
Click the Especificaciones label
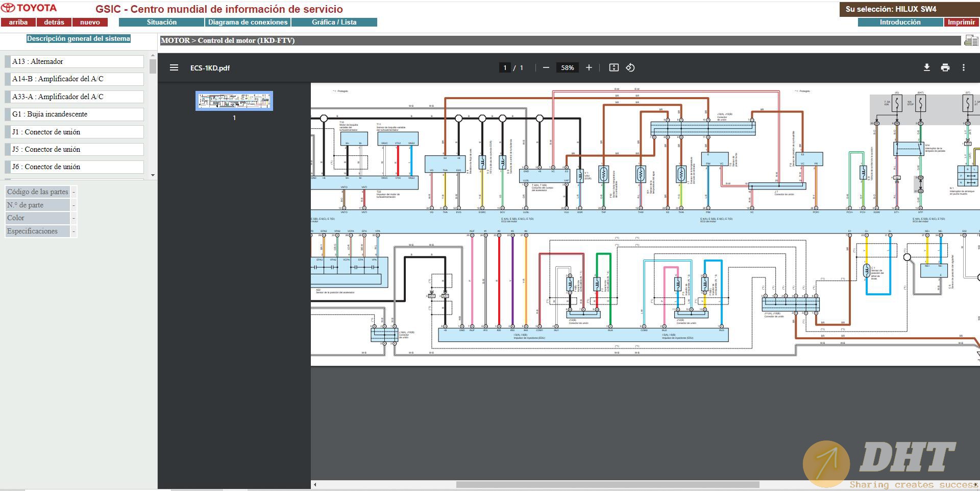[x=37, y=231]
